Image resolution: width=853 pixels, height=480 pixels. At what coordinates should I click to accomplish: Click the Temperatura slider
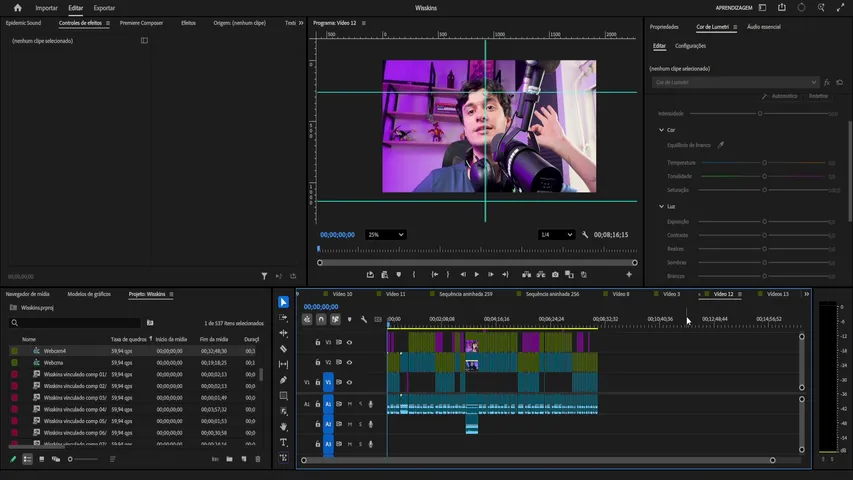click(763, 163)
